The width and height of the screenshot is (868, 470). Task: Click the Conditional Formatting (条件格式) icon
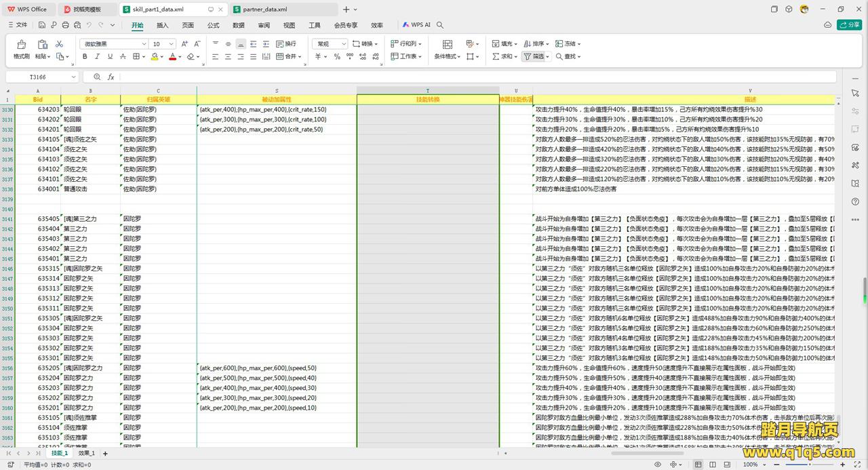[448, 45]
